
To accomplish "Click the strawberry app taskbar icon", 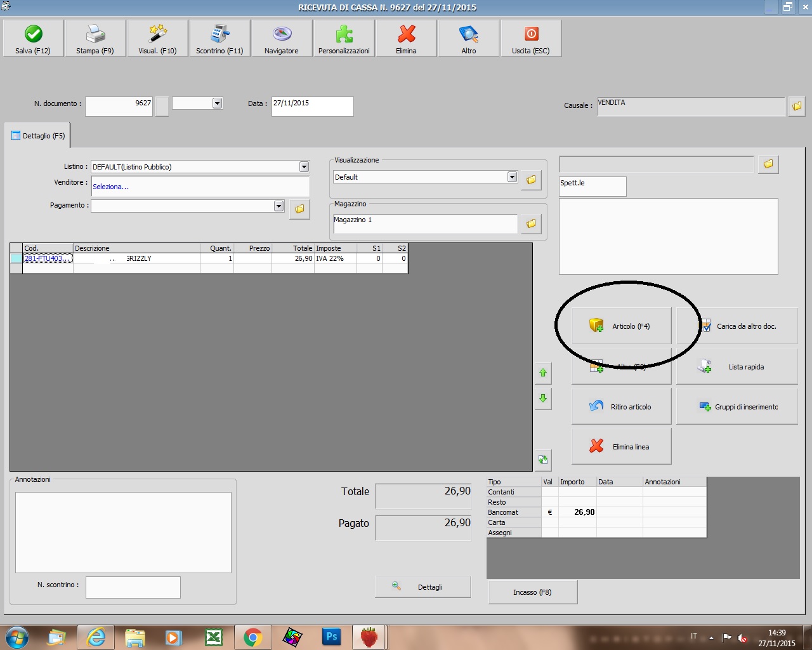I will 369,637.
